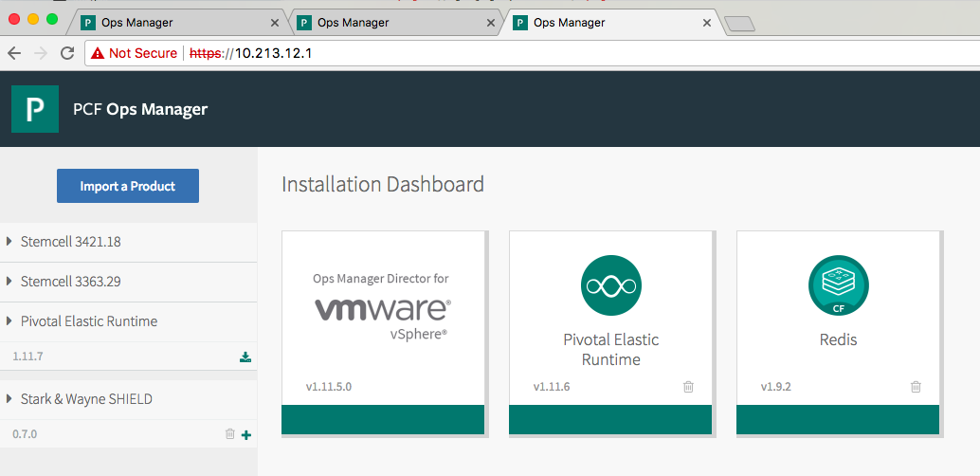Click the green status bar on the Director tile
Image resolution: width=980 pixels, height=476 pixels.
pos(383,419)
